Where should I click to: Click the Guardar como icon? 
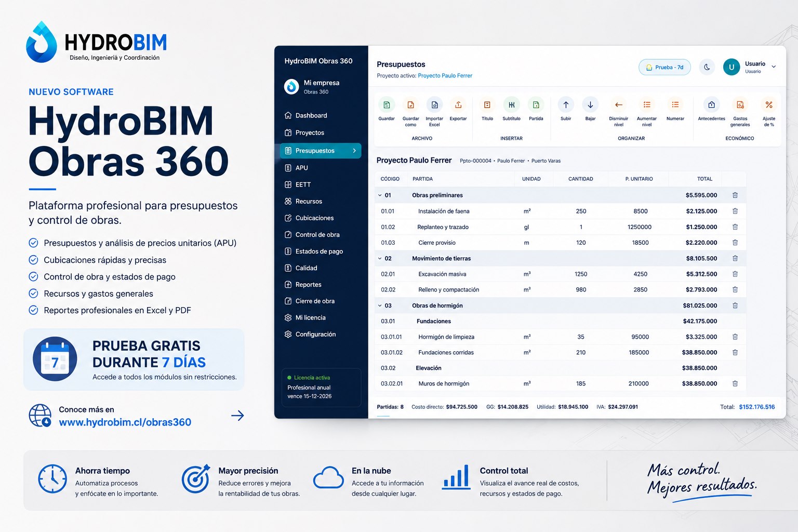[x=410, y=105]
